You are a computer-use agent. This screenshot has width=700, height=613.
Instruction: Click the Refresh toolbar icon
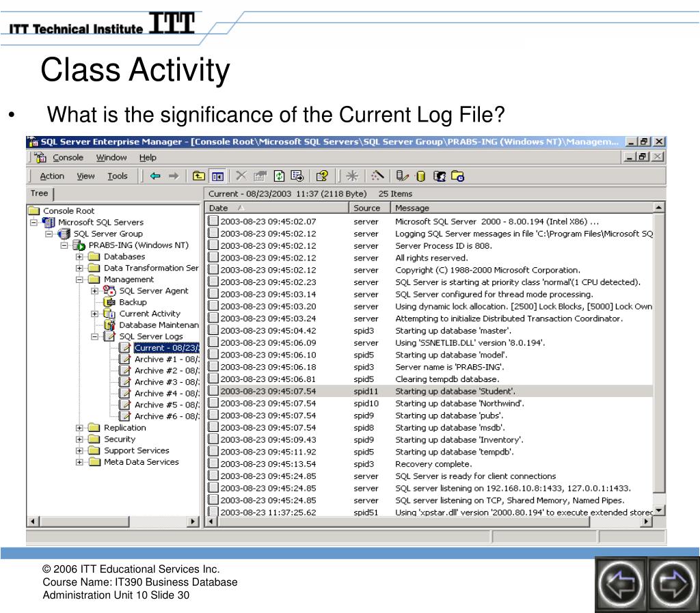(x=279, y=176)
